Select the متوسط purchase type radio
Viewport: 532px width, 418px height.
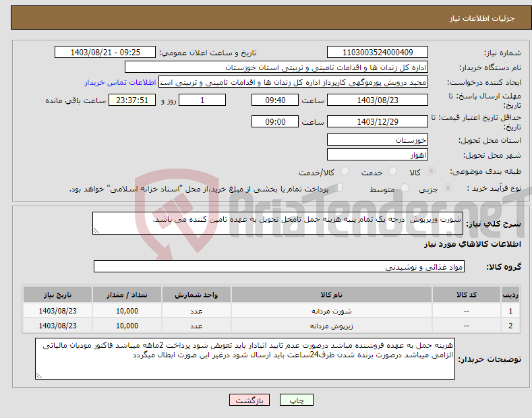[x=405, y=187]
